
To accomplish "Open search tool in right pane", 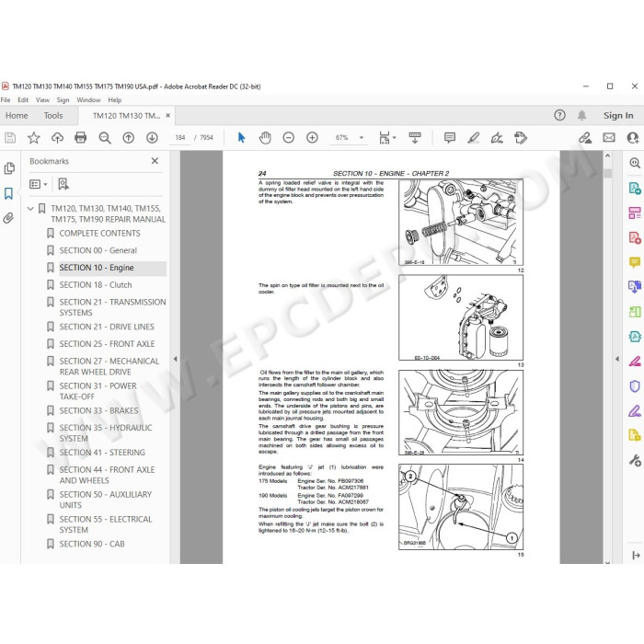I will [635, 163].
